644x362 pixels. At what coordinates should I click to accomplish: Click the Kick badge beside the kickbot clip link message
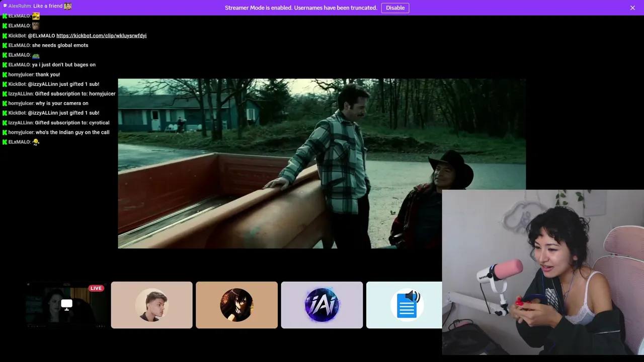tap(5, 36)
